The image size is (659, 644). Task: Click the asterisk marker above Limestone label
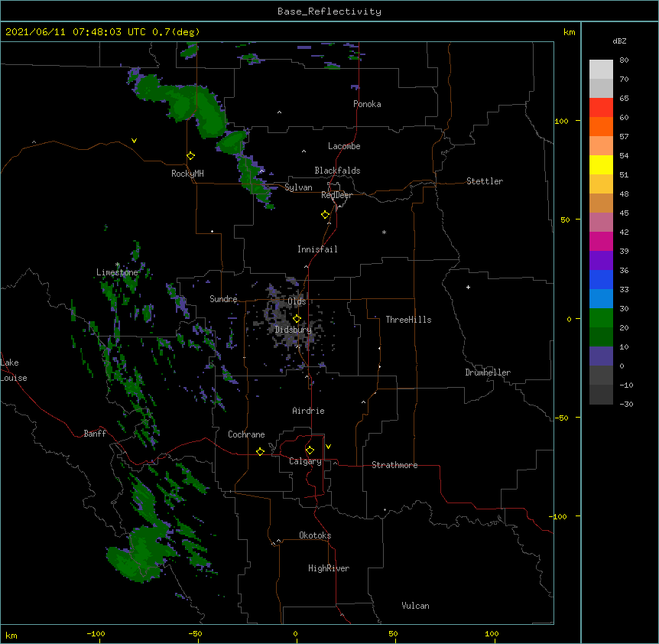(x=117, y=265)
